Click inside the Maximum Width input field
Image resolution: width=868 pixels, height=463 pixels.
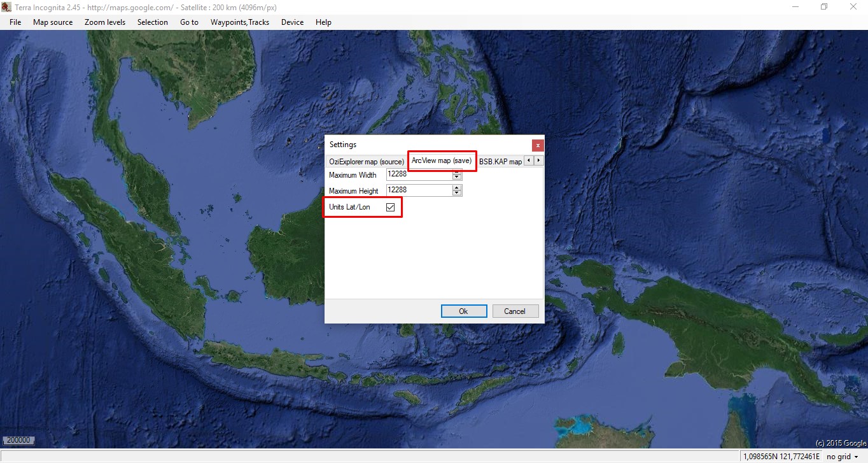419,174
